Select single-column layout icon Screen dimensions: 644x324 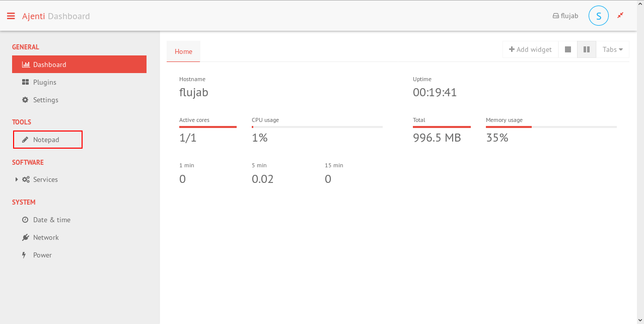click(x=567, y=49)
